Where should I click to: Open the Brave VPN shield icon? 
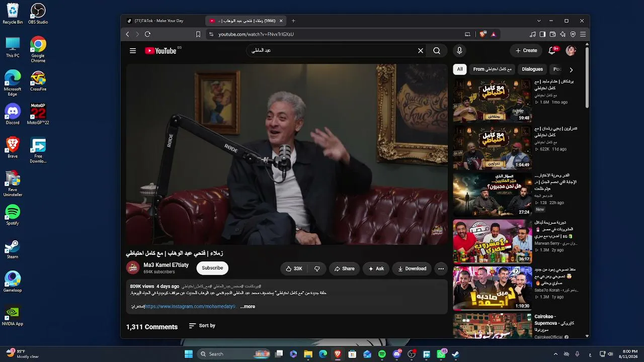573,34
